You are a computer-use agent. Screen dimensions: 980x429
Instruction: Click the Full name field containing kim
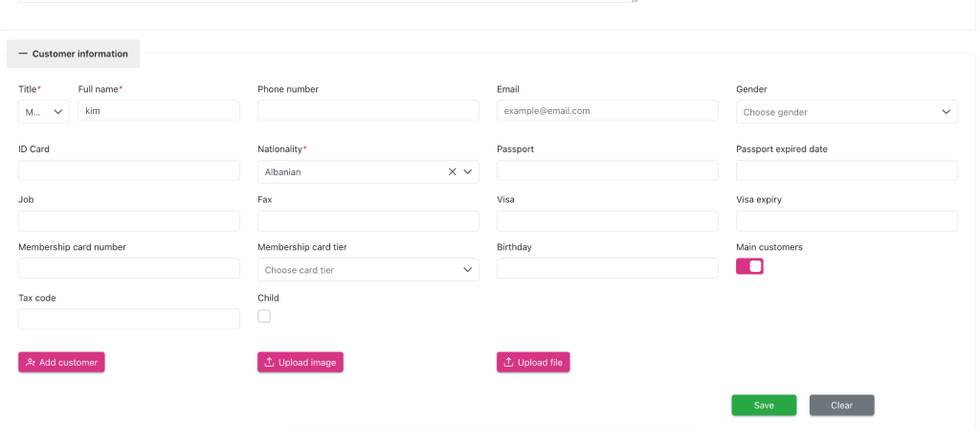(x=158, y=111)
